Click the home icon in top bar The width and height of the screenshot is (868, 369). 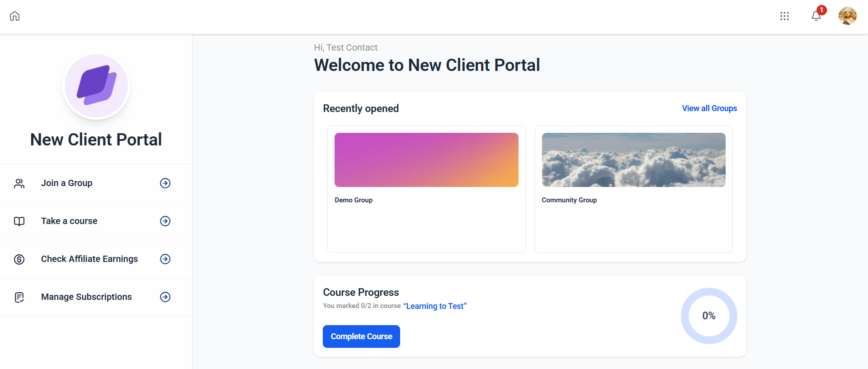click(15, 16)
